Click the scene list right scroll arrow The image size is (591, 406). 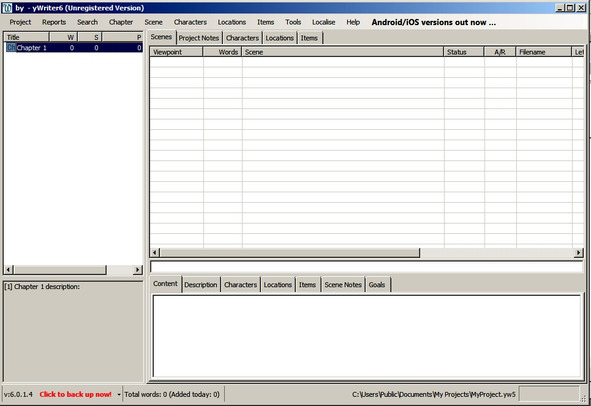pos(579,253)
